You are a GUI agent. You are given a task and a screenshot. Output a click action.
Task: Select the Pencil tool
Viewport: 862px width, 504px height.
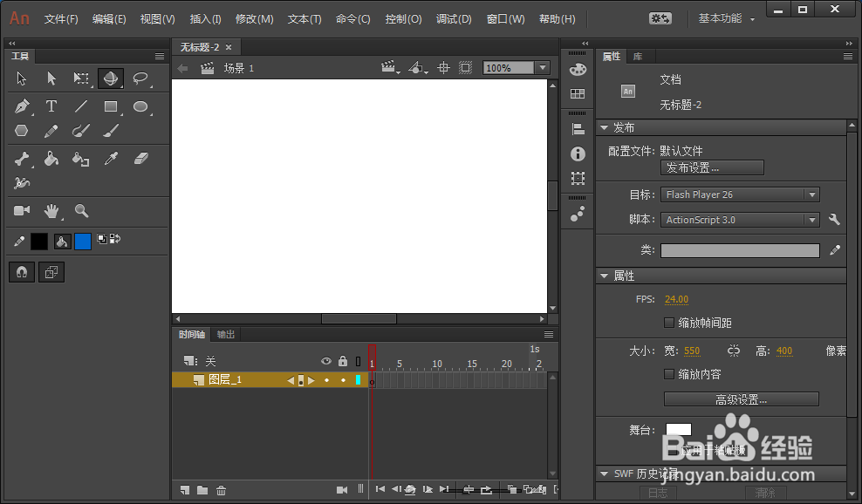coord(51,130)
